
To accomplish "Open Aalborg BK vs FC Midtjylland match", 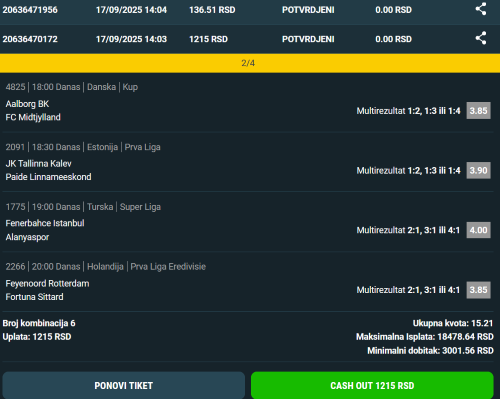I will [33, 111].
